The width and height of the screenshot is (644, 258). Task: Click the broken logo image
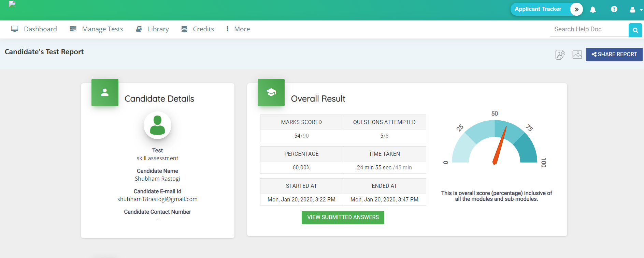click(x=12, y=4)
